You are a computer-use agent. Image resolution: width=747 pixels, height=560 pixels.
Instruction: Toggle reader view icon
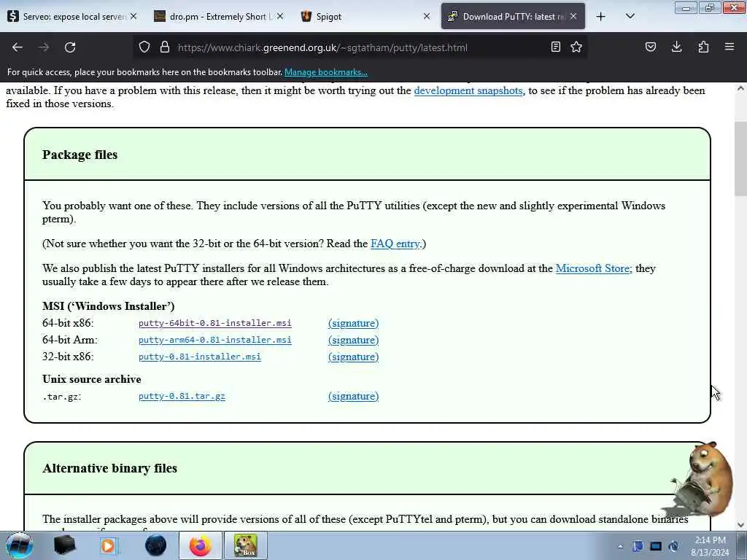tap(555, 47)
